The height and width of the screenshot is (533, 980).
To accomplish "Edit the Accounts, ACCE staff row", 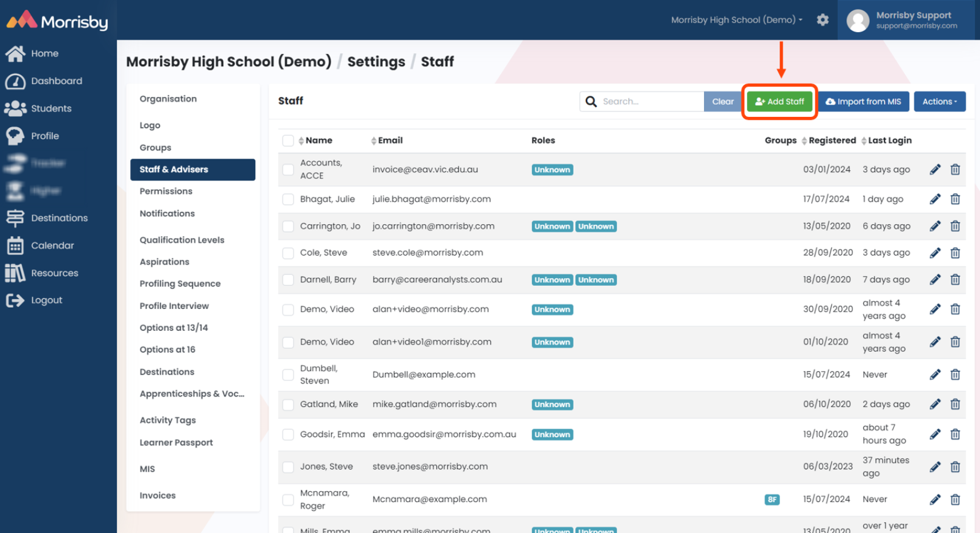I will click(935, 170).
